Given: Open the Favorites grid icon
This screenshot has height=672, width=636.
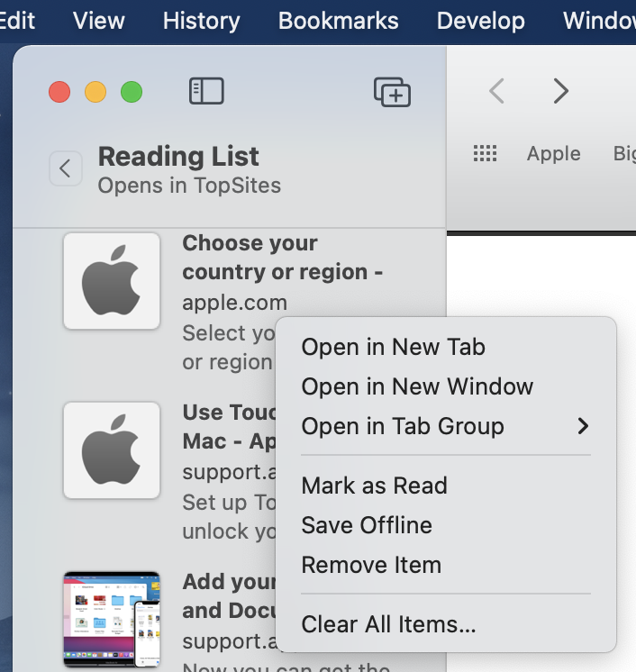Looking at the screenshot, I should pyautogui.click(x=486, y=153).
